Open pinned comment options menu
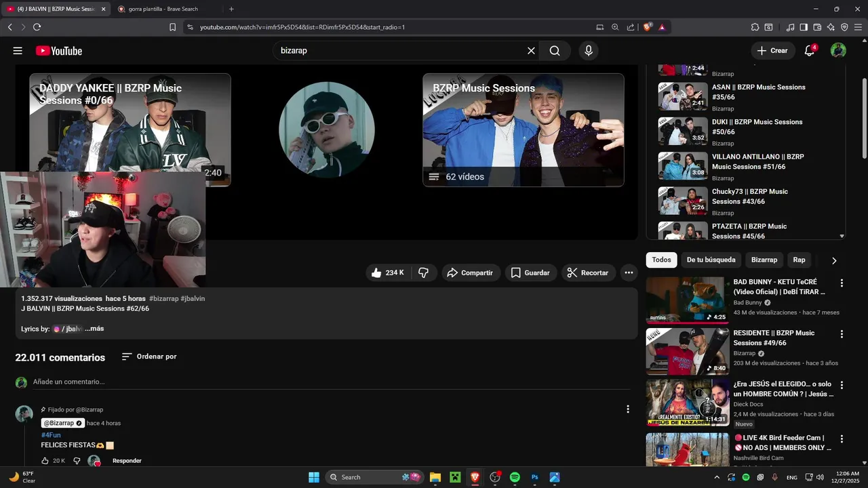868x488 pixels. tap(628, 409)
